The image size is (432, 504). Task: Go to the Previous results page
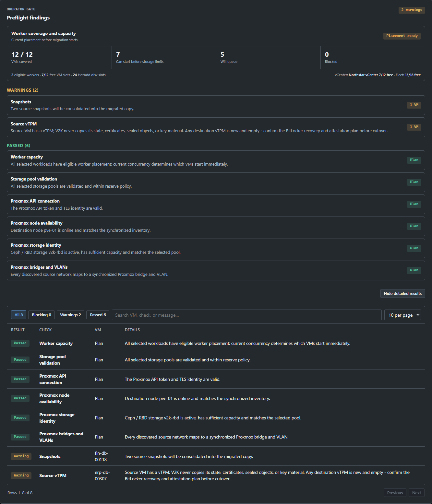click(395, 493)
